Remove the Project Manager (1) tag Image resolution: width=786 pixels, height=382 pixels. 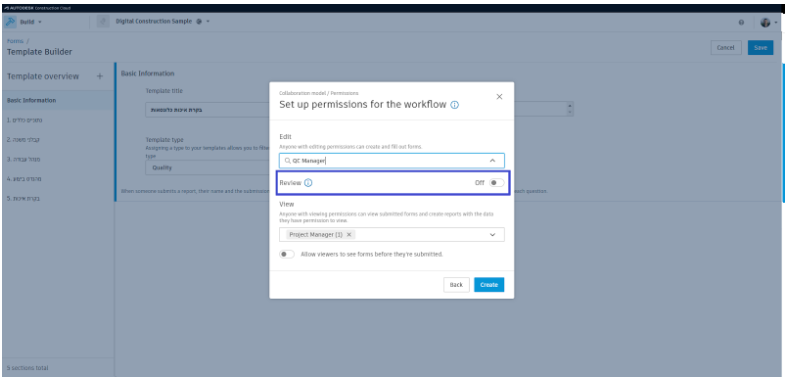[x=349, y=234]
